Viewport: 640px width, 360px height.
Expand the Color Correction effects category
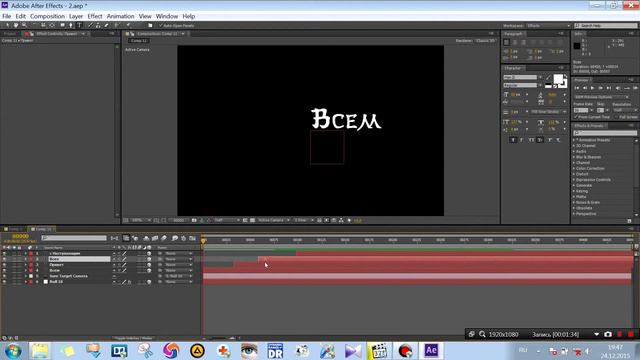click(x=574, y=168)
